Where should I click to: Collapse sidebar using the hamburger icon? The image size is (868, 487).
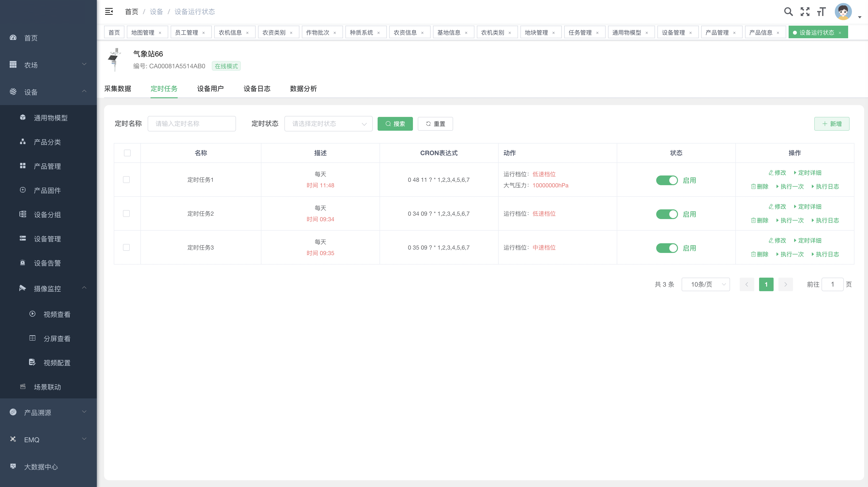(109, 12)
